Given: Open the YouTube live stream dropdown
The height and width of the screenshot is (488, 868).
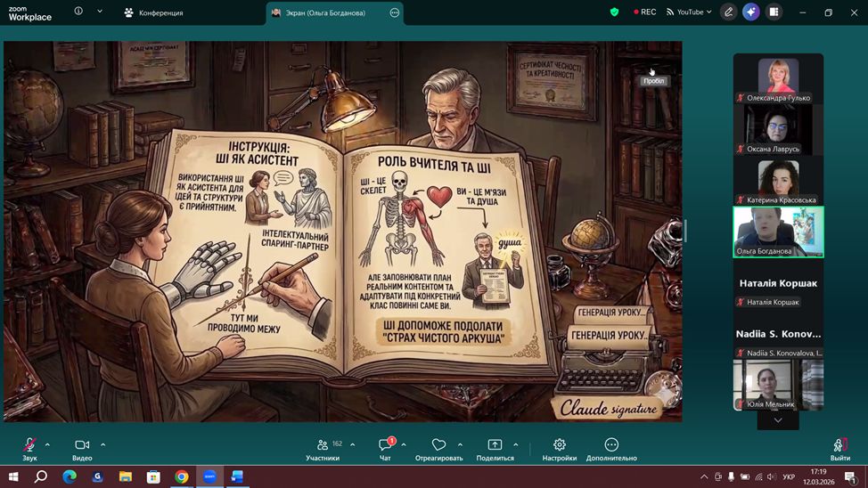Looking at the screenshot, I should point(690,12).
